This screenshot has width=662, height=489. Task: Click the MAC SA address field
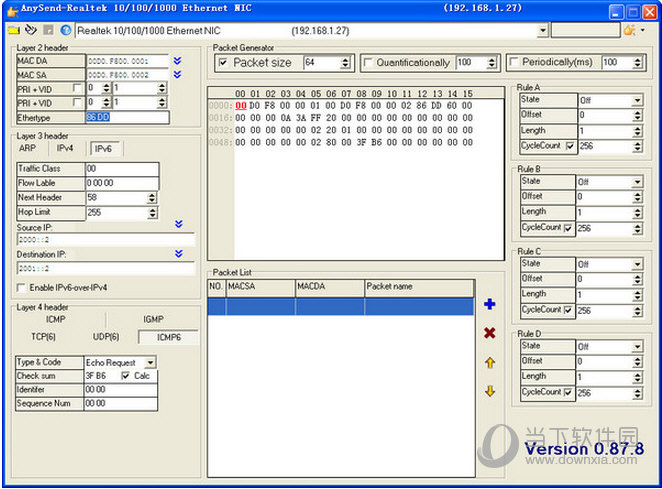[x=128, y=75]
